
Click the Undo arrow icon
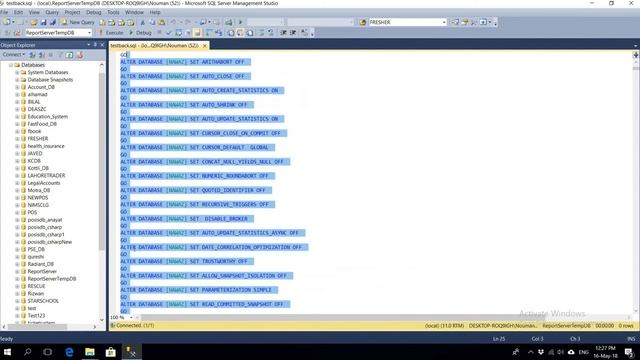tap(173, 22)
